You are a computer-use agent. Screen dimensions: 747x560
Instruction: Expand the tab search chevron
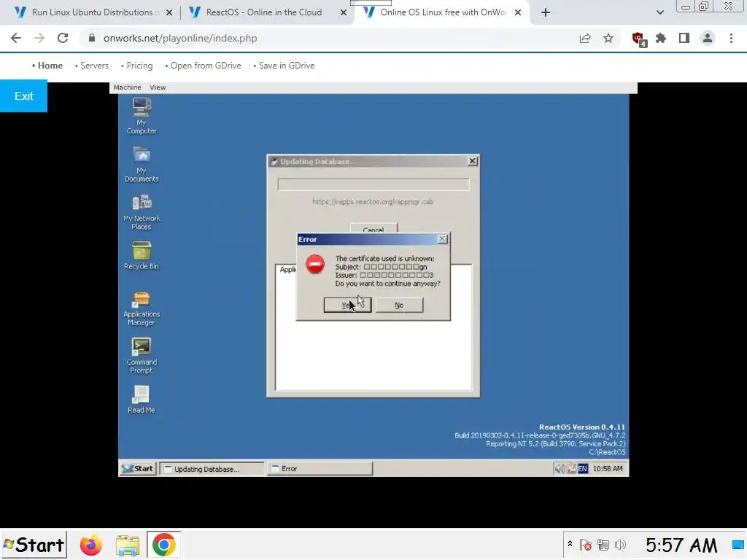click(x=659, y=13)
